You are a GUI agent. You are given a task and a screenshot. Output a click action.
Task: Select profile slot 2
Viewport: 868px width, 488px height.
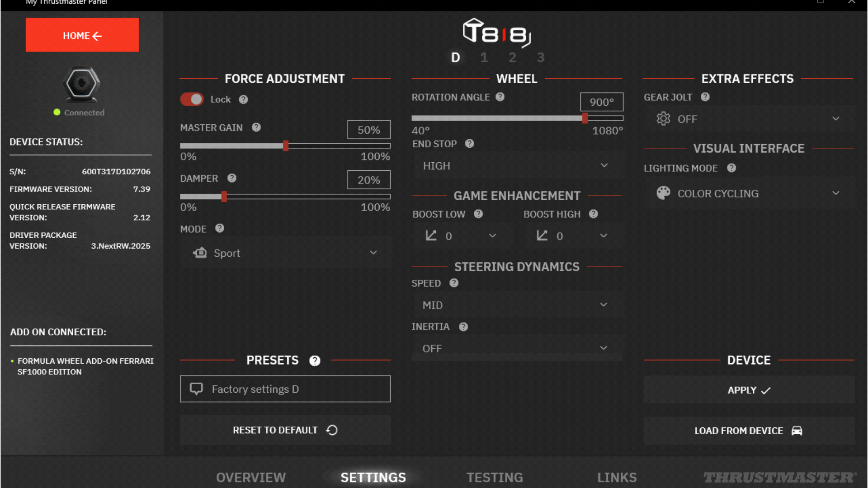512,57
